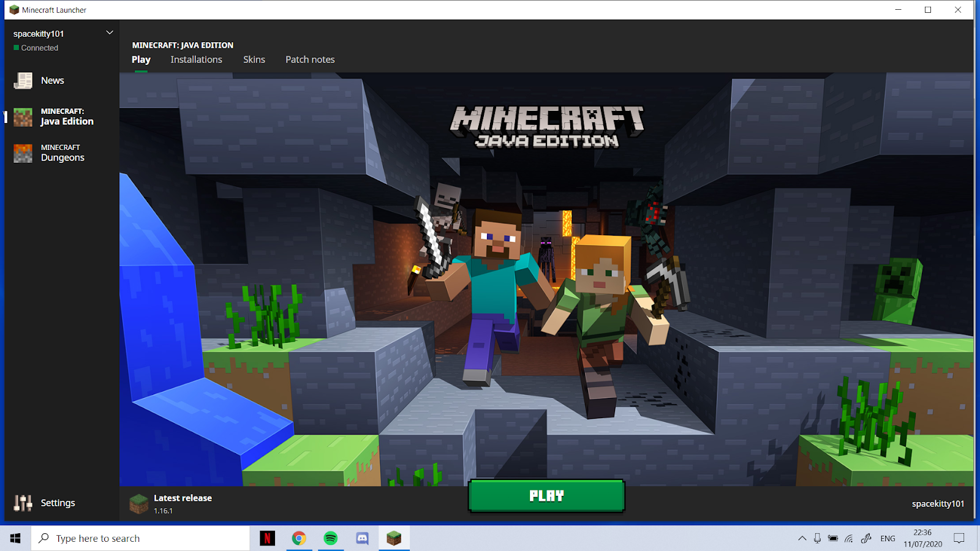Open the Settings sliders icon
Image resolution: width=980 pixels, height=551 pixels.
click(23, 503)
